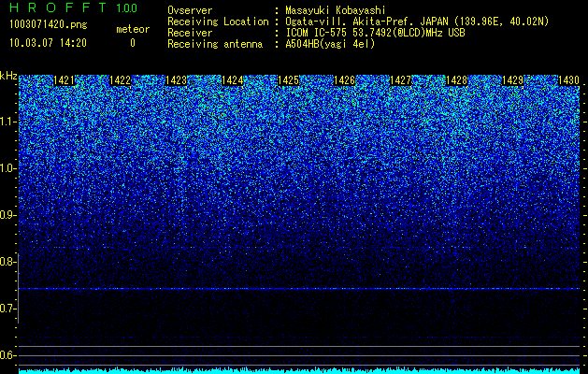Click the kHz axis unit label
Viewport: 588px width, 374px height.
pos(8,76)
